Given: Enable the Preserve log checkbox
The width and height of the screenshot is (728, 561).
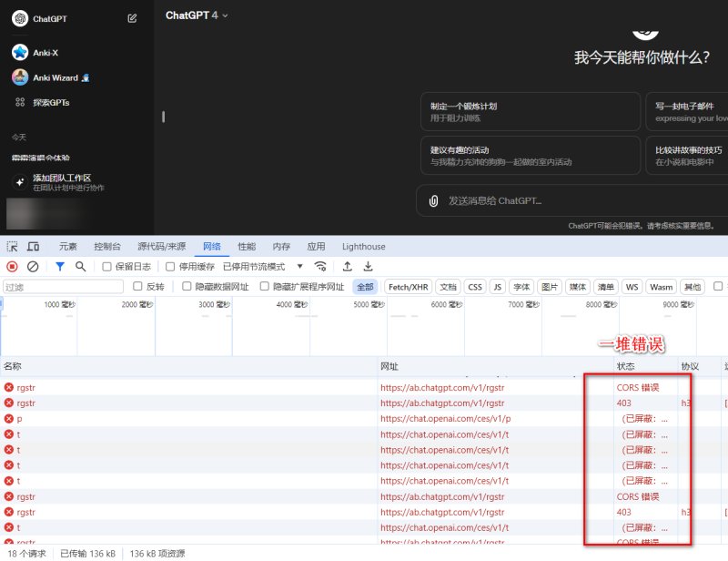Looking at the screenshot, I should (106, 267).
